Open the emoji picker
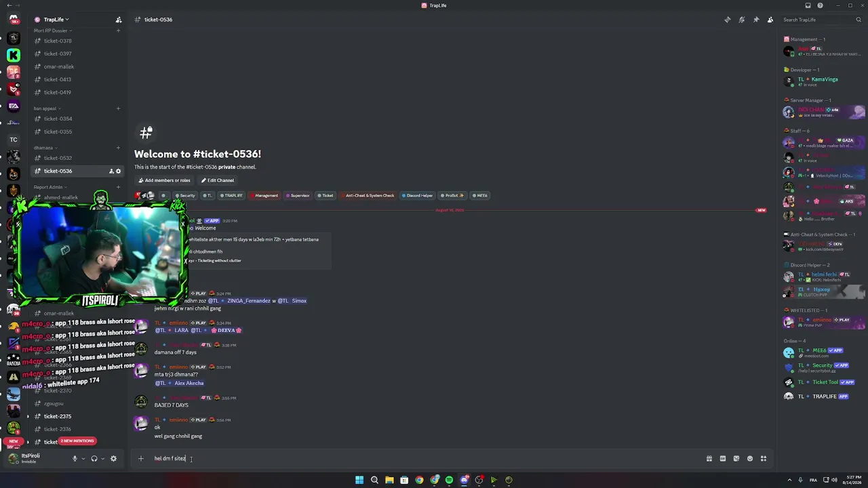Screen dimensions: 868x488 point(750,459)
